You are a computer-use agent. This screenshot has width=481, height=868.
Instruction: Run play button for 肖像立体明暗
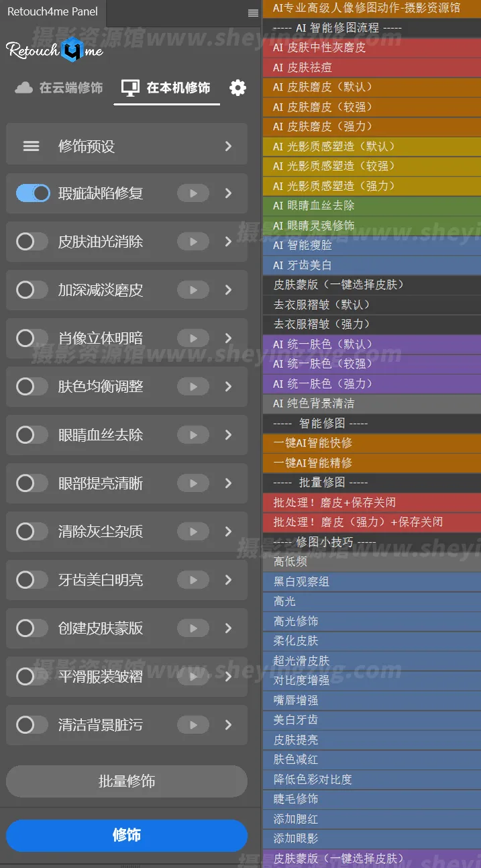tap(193, 338)
